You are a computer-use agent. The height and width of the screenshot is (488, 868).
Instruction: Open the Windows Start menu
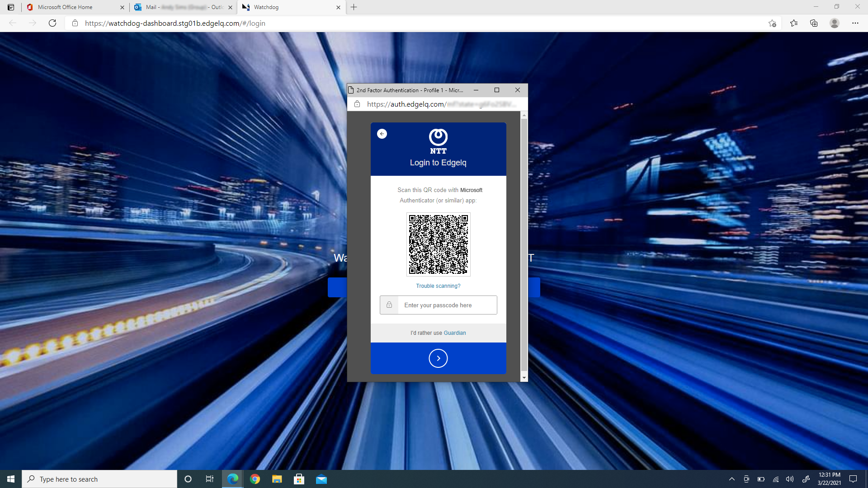tap(11, 479)
